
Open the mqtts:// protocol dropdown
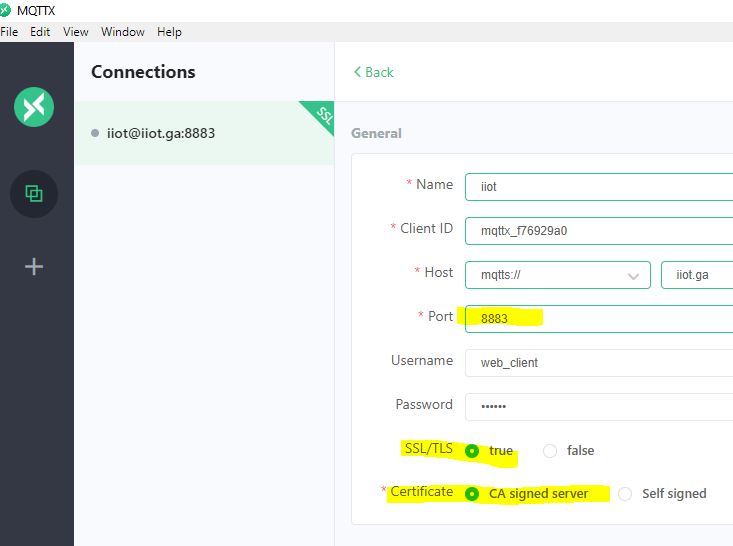[558, 275]
